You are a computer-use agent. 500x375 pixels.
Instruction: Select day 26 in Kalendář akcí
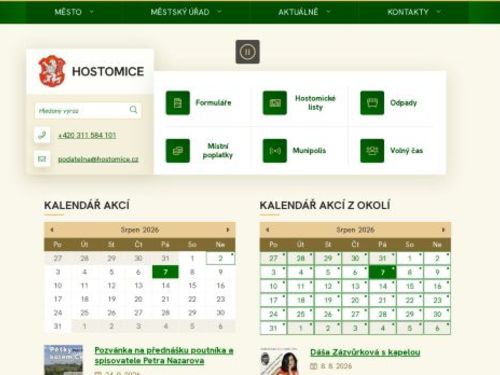111,313
